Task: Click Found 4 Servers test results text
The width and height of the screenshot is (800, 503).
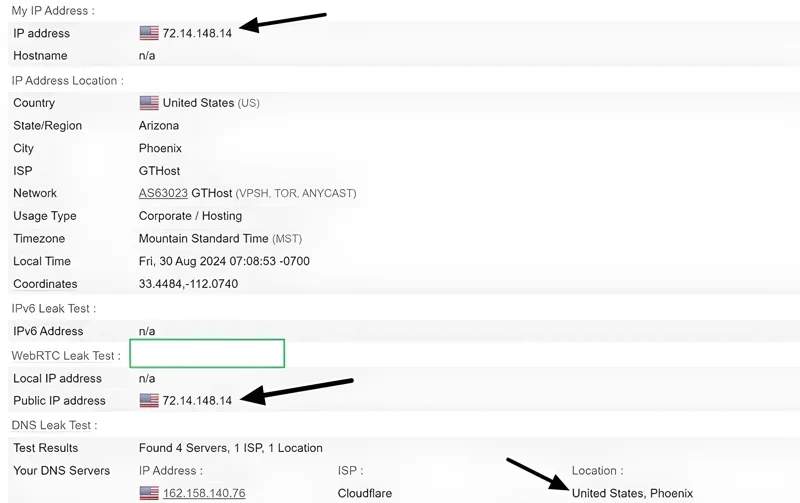Action: point(231,448)
